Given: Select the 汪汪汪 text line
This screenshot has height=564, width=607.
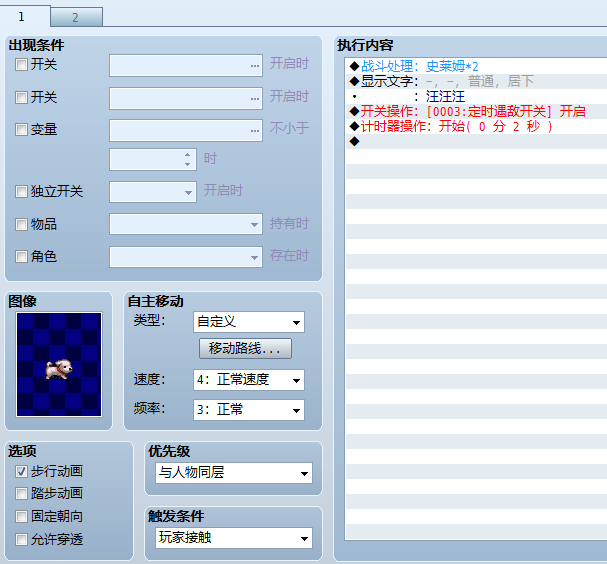Looking at the screenshot, I should click(x=476, y=96).
